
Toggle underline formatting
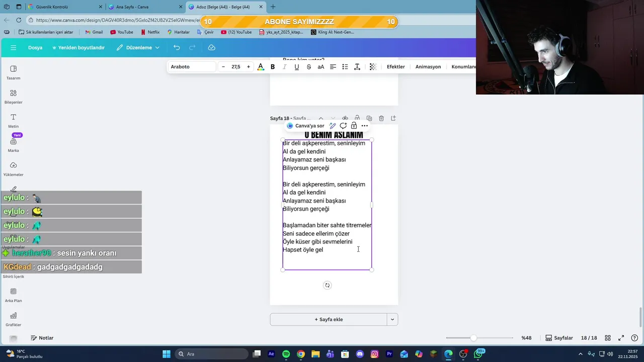coord(297,67)
